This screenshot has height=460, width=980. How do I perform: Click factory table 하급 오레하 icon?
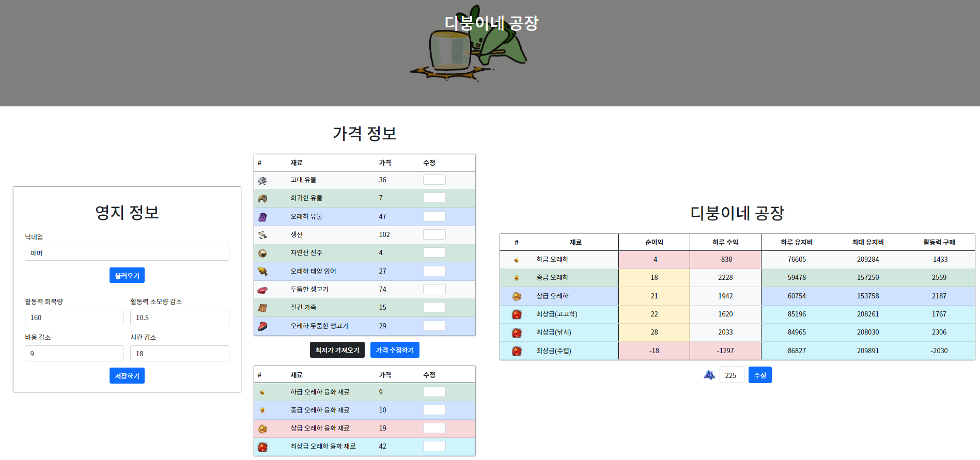click(x=517, y=260)
